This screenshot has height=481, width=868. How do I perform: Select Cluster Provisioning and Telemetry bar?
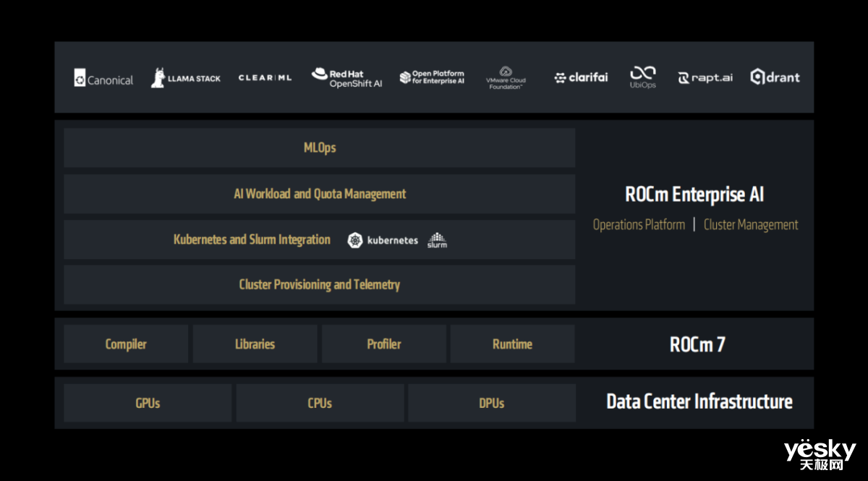click(319, 285)
